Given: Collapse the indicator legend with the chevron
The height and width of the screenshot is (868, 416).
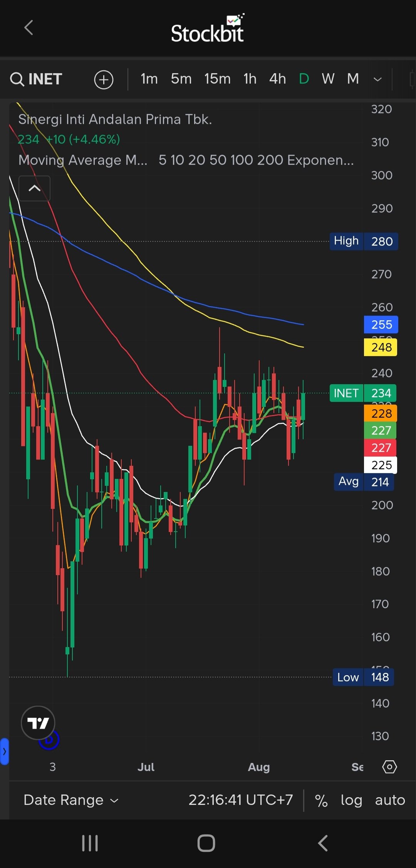Looking at the screenshot, I should pyautogui.click(x=34, y=188).
